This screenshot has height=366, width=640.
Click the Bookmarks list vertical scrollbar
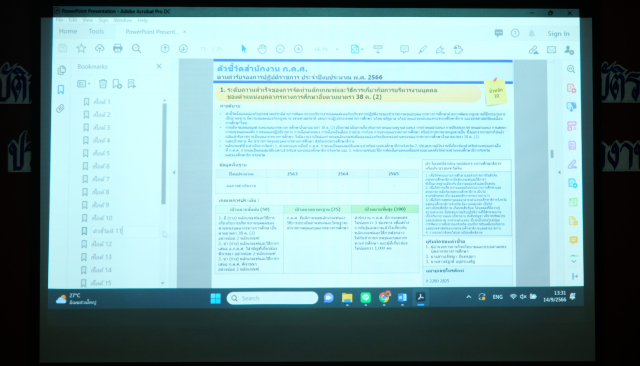coord(164,153)
